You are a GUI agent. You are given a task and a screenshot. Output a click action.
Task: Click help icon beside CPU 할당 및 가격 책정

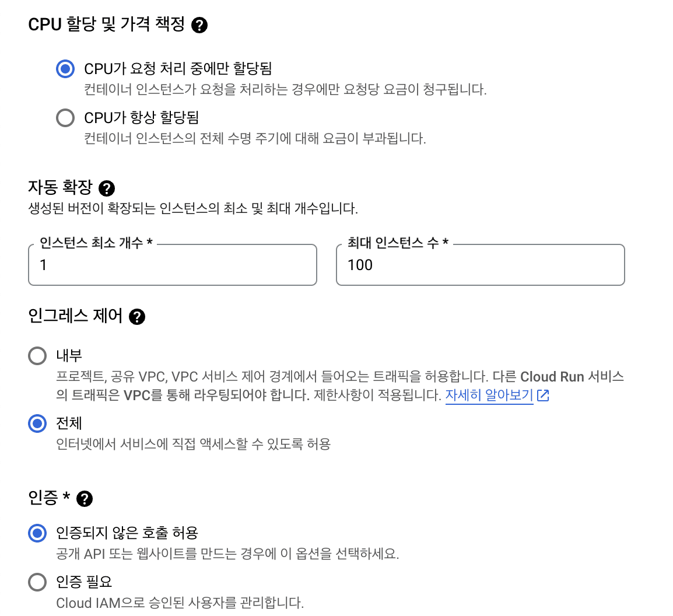(199, 25)
